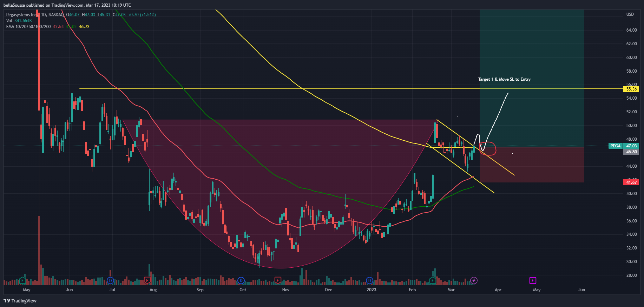The width and height of the screenshot is (644, 307).
Task: Open the red earnings marker near Aug
Action: (x=147, y=280)
